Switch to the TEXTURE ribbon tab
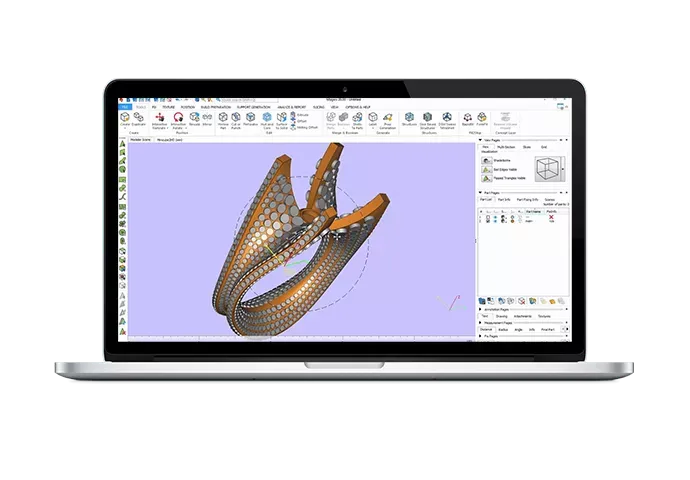 169,107
